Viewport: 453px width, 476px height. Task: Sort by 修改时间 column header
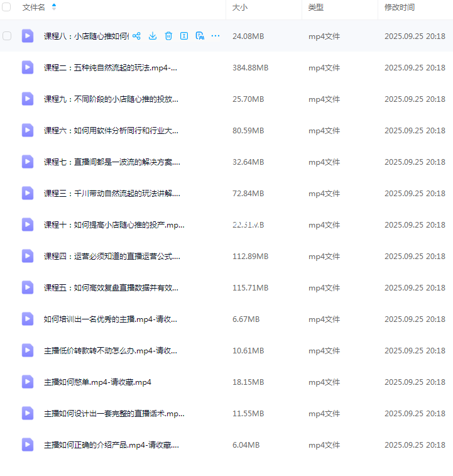tap(400, 8)
